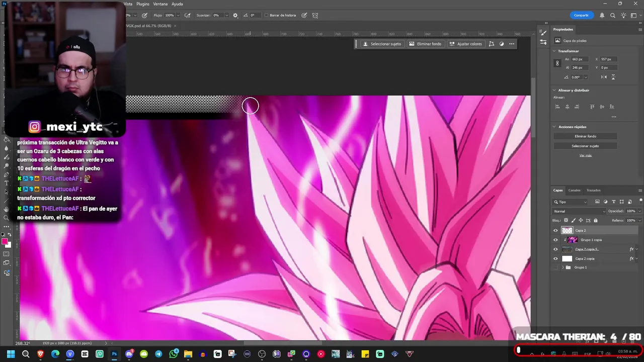Expand the Grupo 1 folder
Viewport: 644px width, 362px height.
click(x=562, y=267)
